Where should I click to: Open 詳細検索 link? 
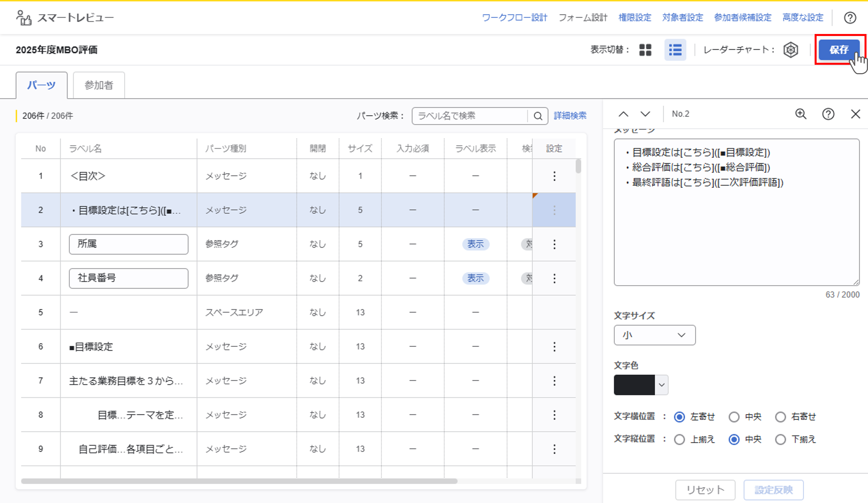click(x=570, y=116)
